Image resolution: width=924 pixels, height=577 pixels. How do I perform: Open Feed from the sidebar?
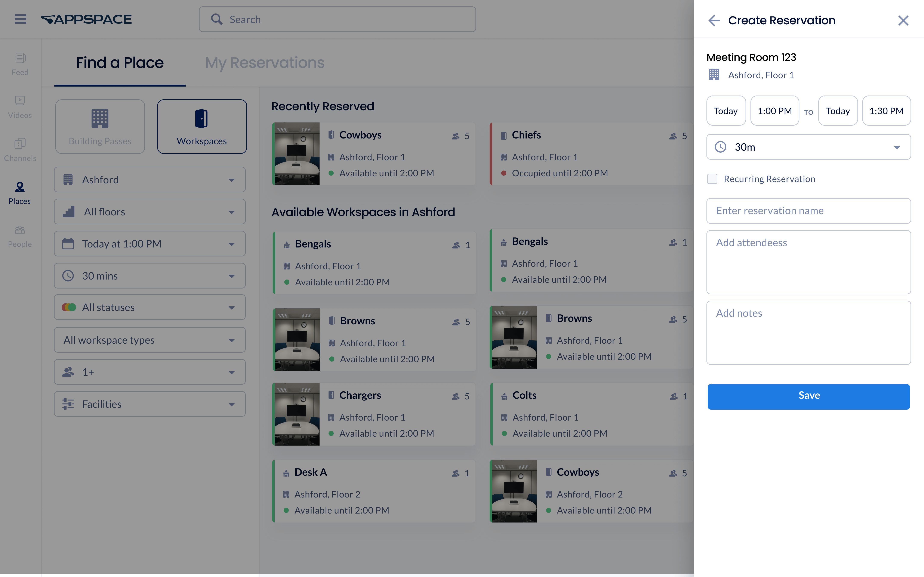[20, 64]
